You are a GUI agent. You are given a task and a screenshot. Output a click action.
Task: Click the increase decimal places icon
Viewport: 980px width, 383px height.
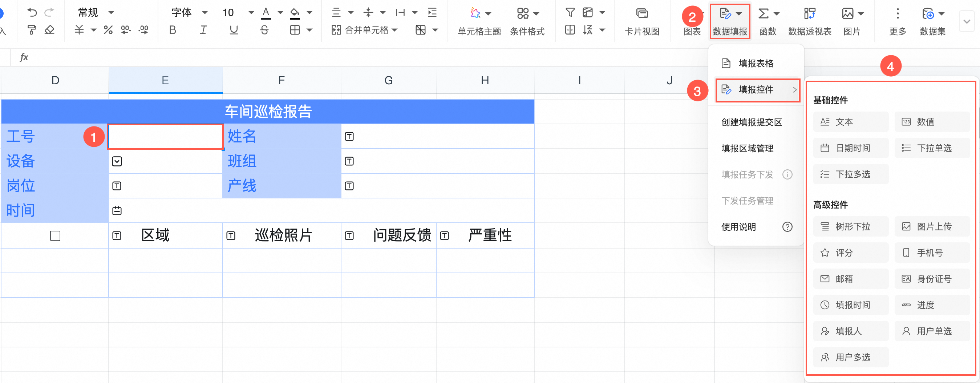[x=144, y=30]
